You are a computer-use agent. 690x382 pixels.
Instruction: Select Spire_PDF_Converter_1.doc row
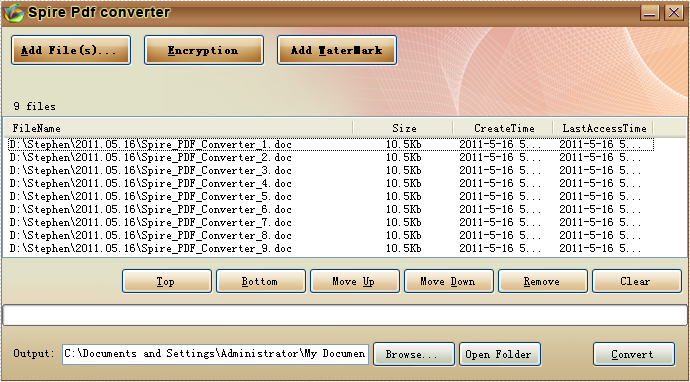pyautogui.click(x=330, y=144)
